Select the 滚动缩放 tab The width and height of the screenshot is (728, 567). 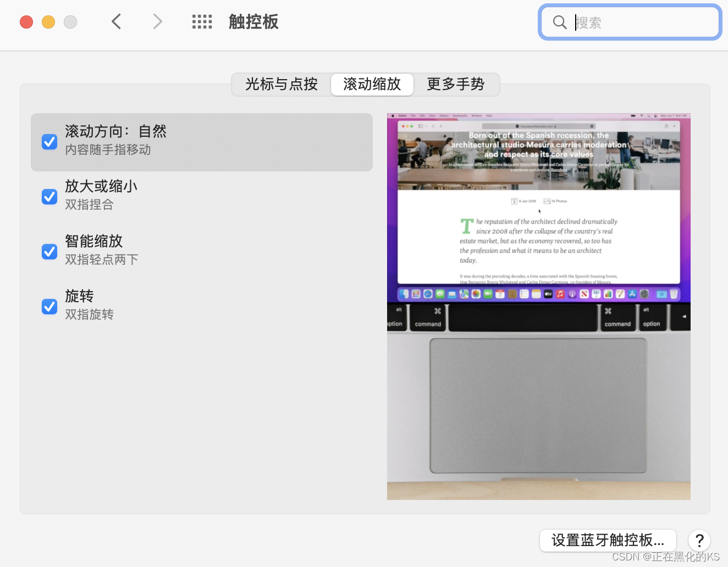tap(372, 84)
